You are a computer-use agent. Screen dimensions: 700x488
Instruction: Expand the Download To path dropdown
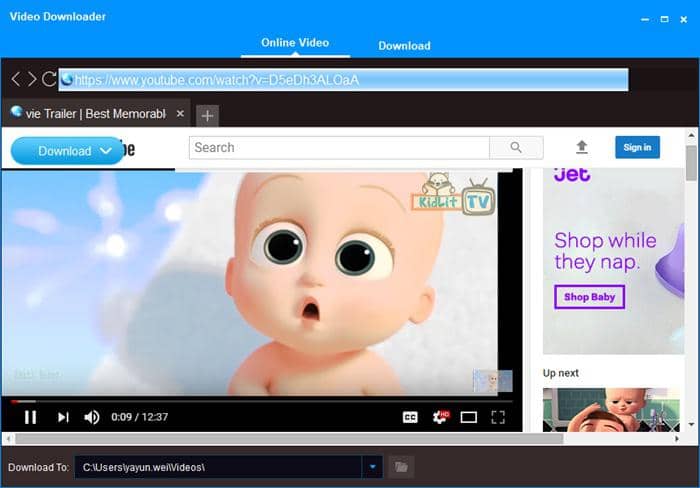pos(374,467)
